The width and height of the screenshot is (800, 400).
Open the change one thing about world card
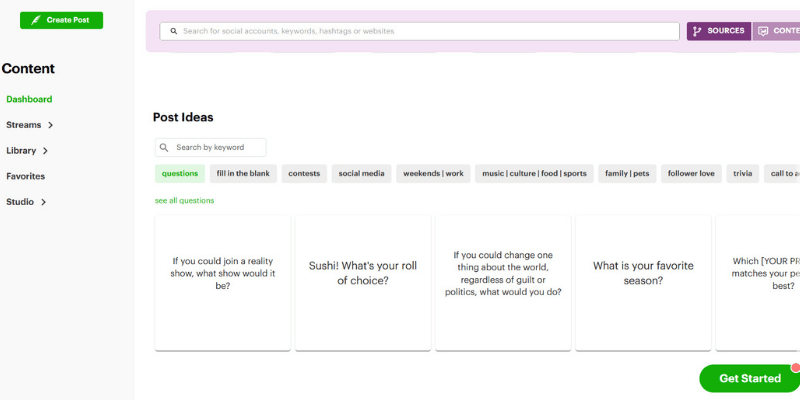click(x=503, y=283)
